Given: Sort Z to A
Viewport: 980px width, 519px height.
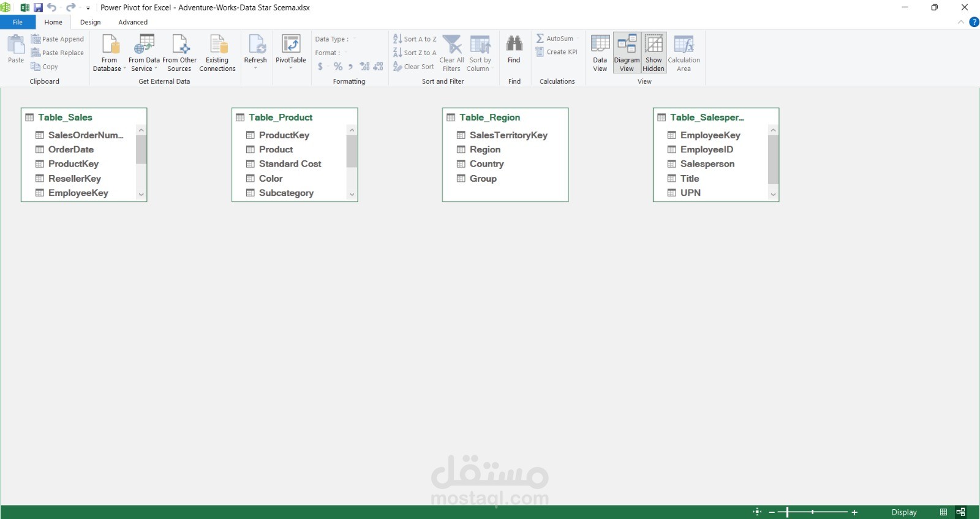Looking at the screenshot, I should (415, 53).
